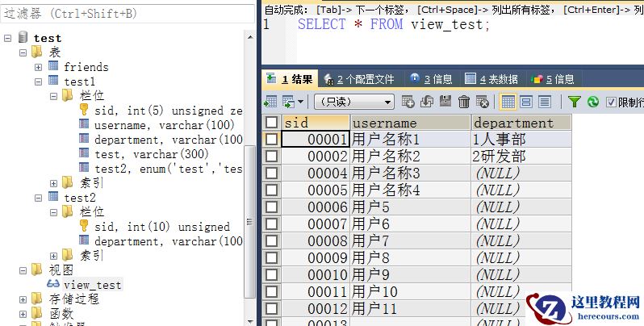
Task: Collapse the test1 table node
Action: (38, 81)
